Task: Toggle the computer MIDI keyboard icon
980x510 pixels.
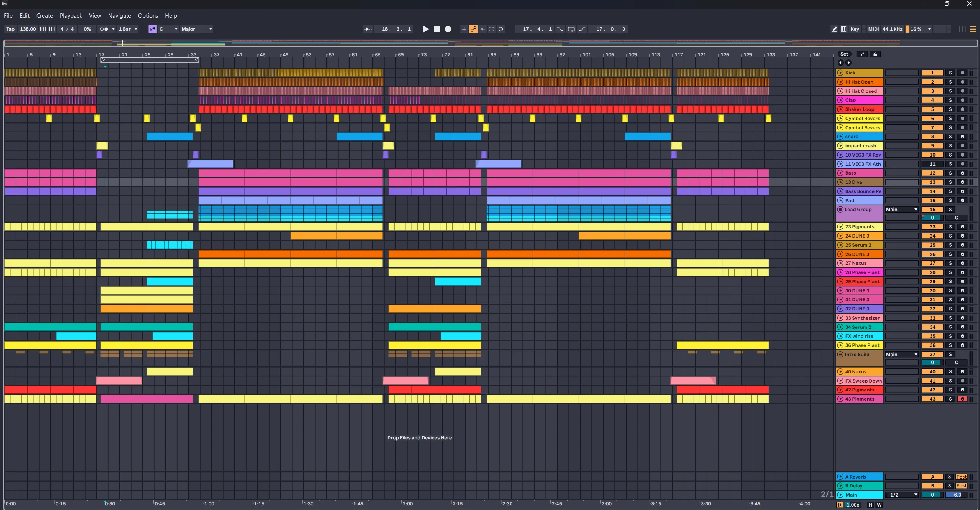Action: 844,29
